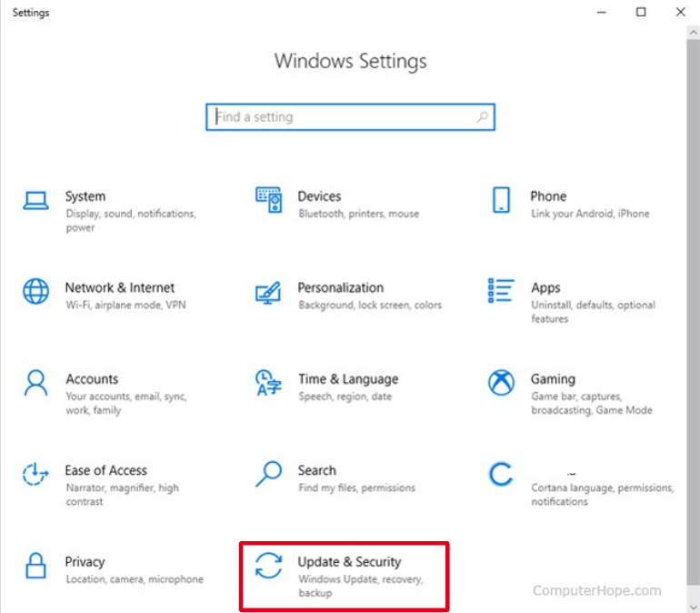Open Time & Language title
This screenshot has width=700, height=613.
(x=348, y=379)
